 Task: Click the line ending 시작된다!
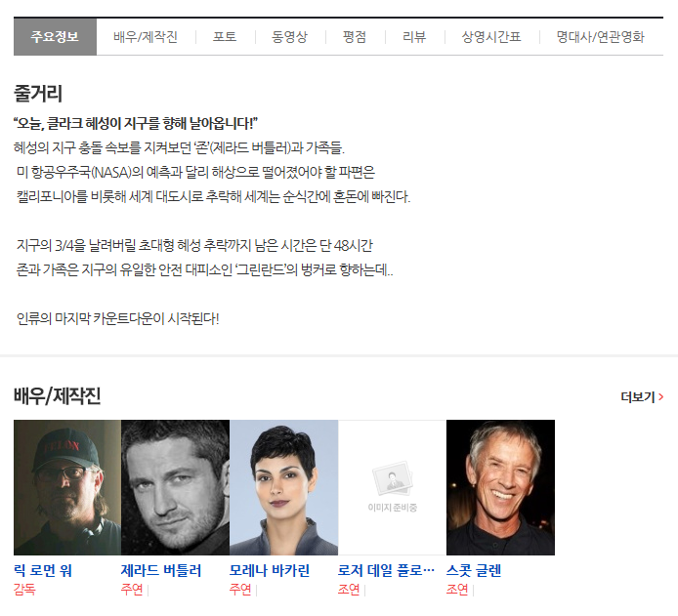(118, 319)
